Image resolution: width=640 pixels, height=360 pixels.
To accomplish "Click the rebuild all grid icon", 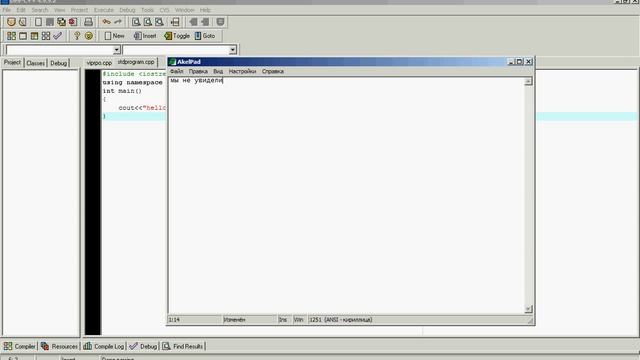I will pyautogui.click(x=46, y=36).
